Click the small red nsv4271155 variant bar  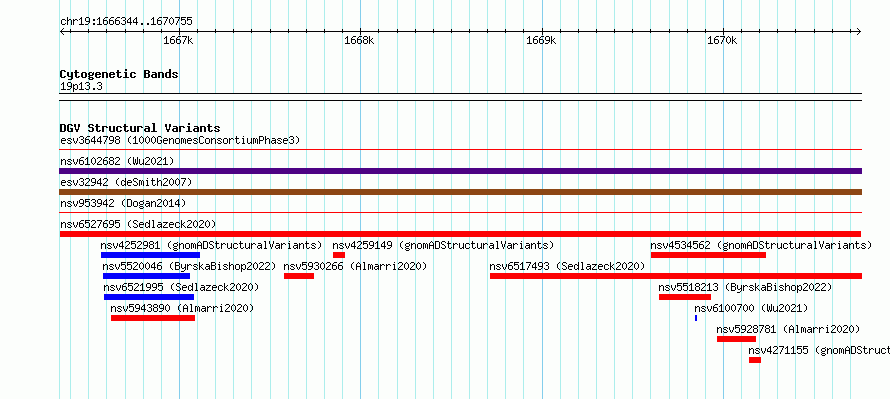(755, 360)
